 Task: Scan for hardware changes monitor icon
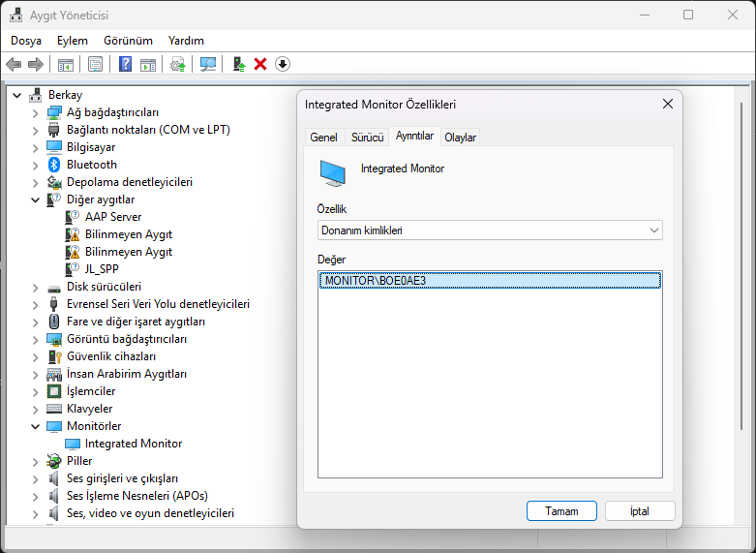tap(208, 64)
